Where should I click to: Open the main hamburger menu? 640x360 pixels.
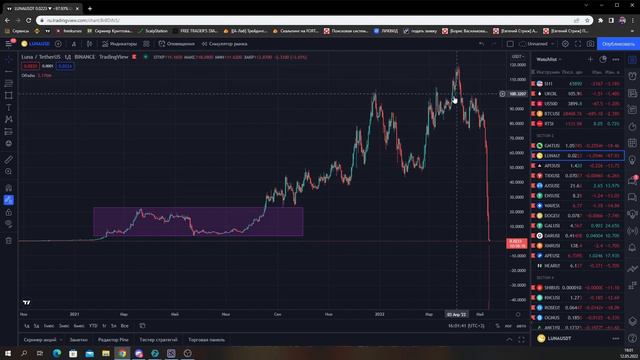point(9,44)
